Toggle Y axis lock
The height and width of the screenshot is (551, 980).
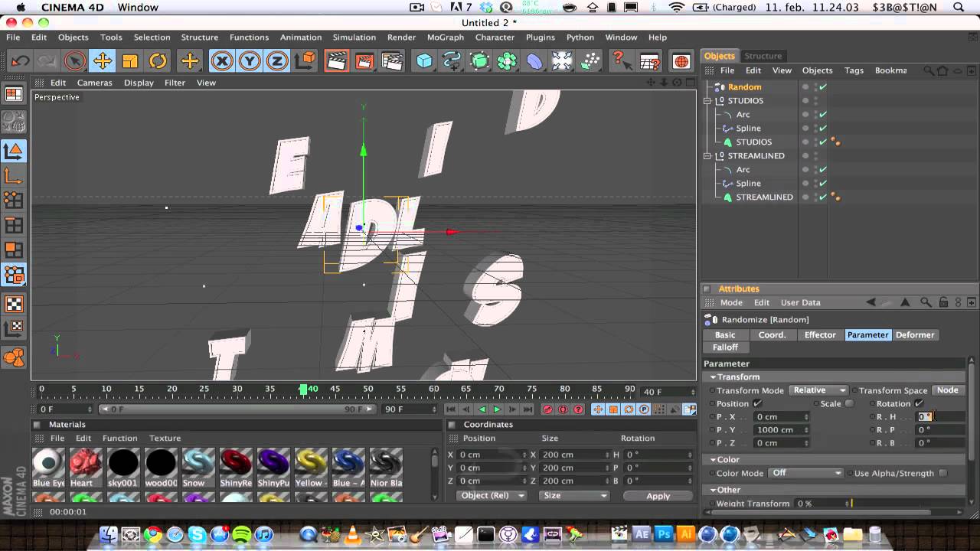[250, 61]
